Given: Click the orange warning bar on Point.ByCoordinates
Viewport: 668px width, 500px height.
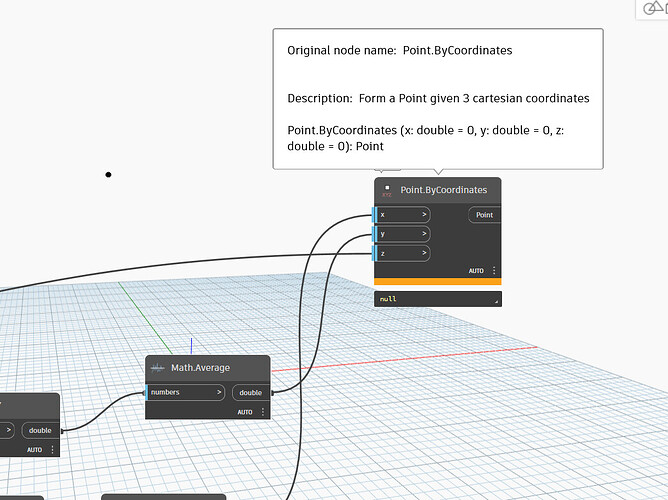Looking at the screenshot, I should (438, 282).
